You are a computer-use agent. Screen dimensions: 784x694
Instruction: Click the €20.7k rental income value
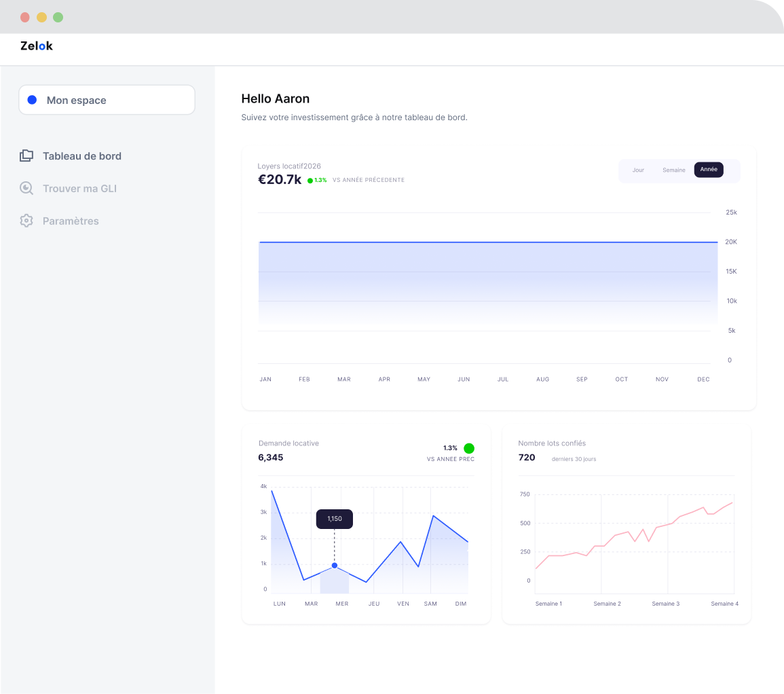[x=280, y=179]
